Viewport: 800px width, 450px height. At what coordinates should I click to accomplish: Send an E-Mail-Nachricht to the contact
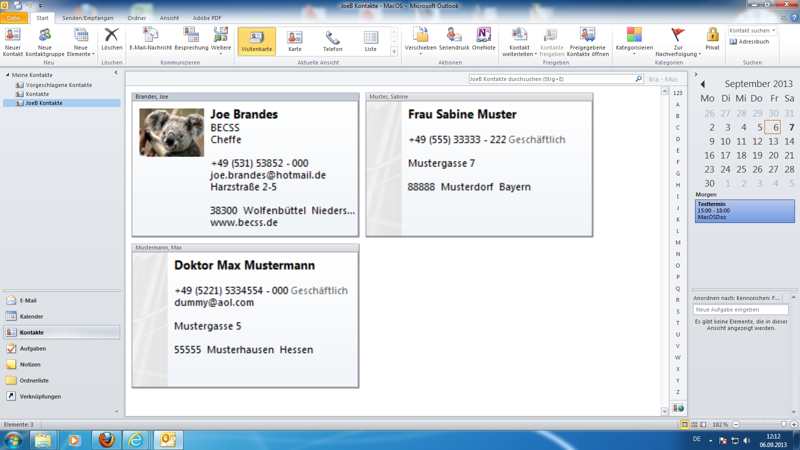[x=150, y=40]
